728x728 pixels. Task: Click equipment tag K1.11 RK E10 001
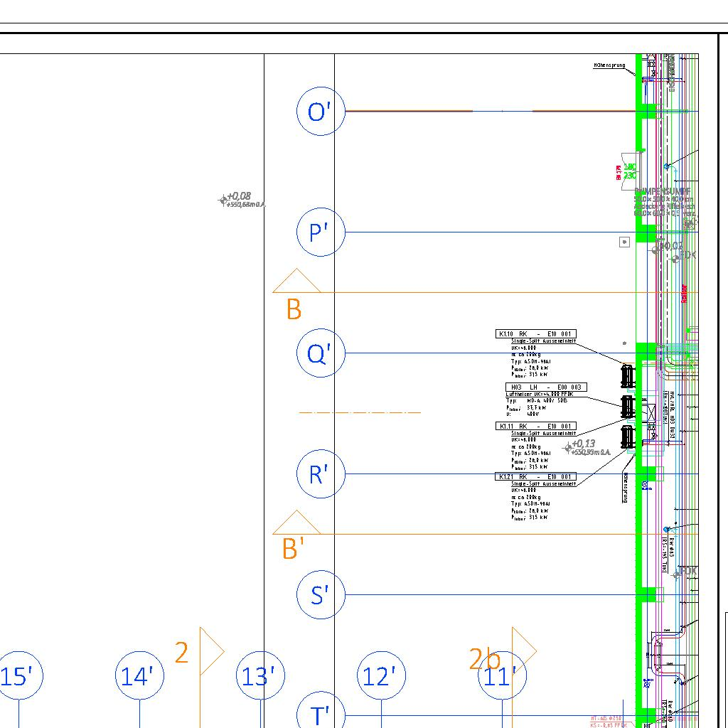click(x=536, y=427)
